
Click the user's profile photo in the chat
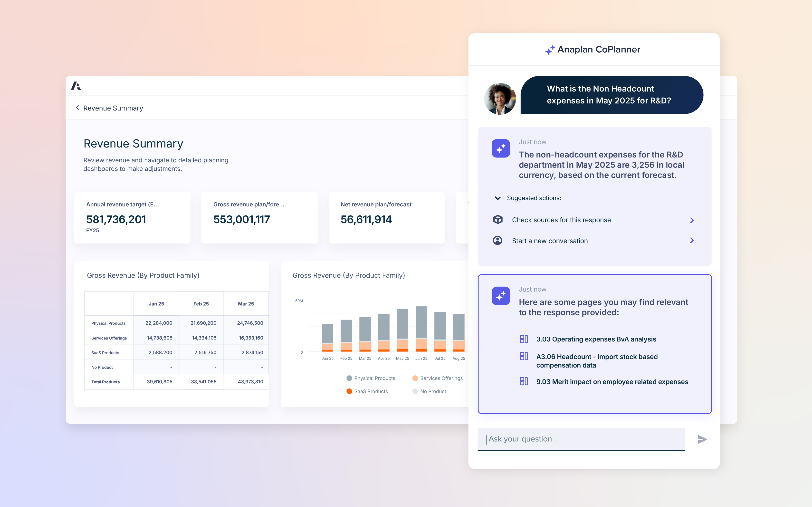[x=500, y=99]
